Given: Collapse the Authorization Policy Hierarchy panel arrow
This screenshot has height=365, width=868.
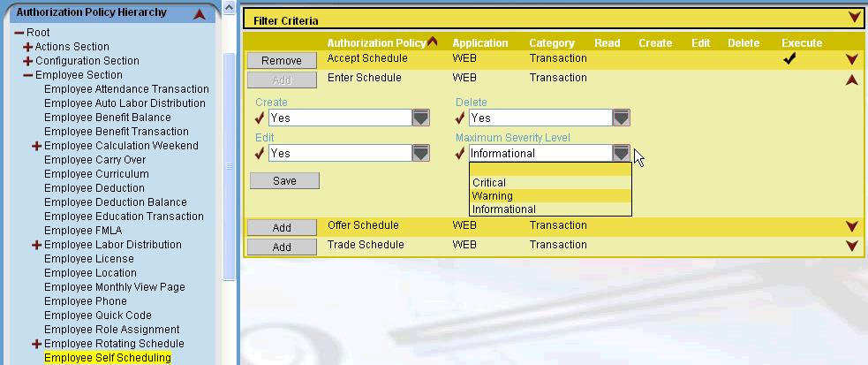Looking at the screenshot, I should [200, 14].
